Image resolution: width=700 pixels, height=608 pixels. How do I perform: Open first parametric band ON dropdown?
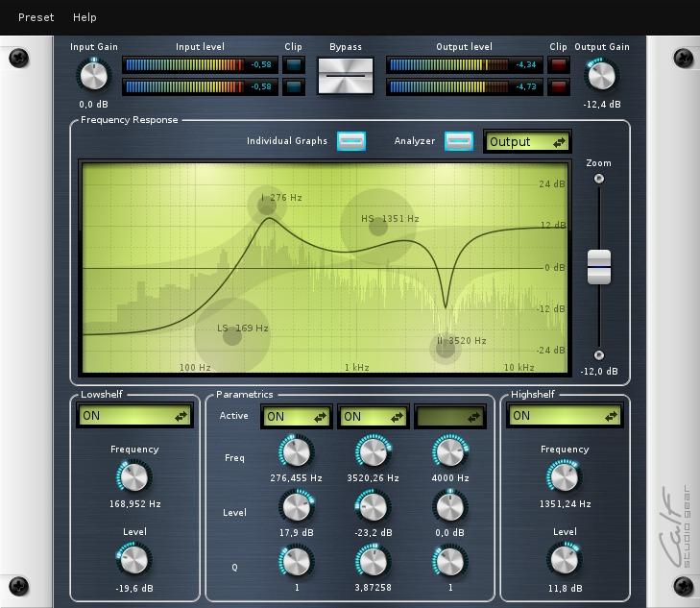pyautogui.click(x=297, y=417)
